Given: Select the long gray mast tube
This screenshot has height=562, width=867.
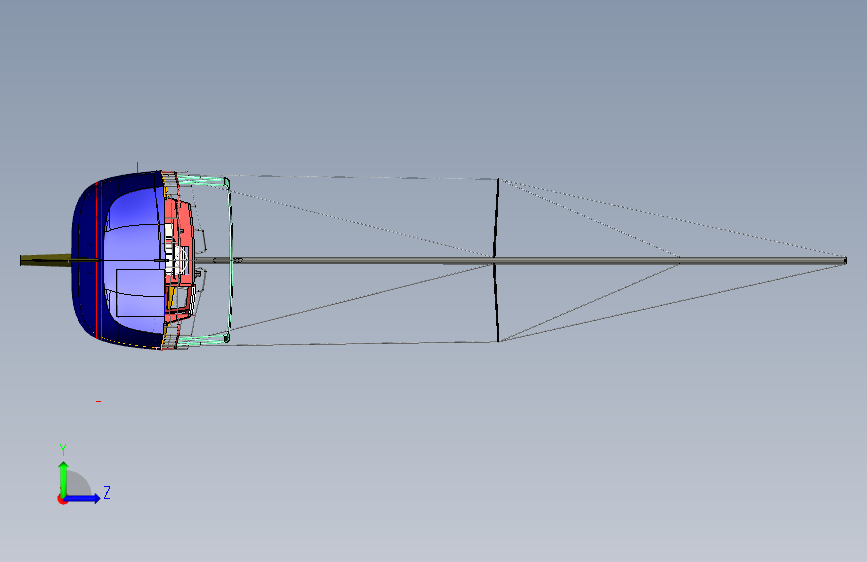Looking at the screenshot, I should pyautogui.click(x=520, y=260).
